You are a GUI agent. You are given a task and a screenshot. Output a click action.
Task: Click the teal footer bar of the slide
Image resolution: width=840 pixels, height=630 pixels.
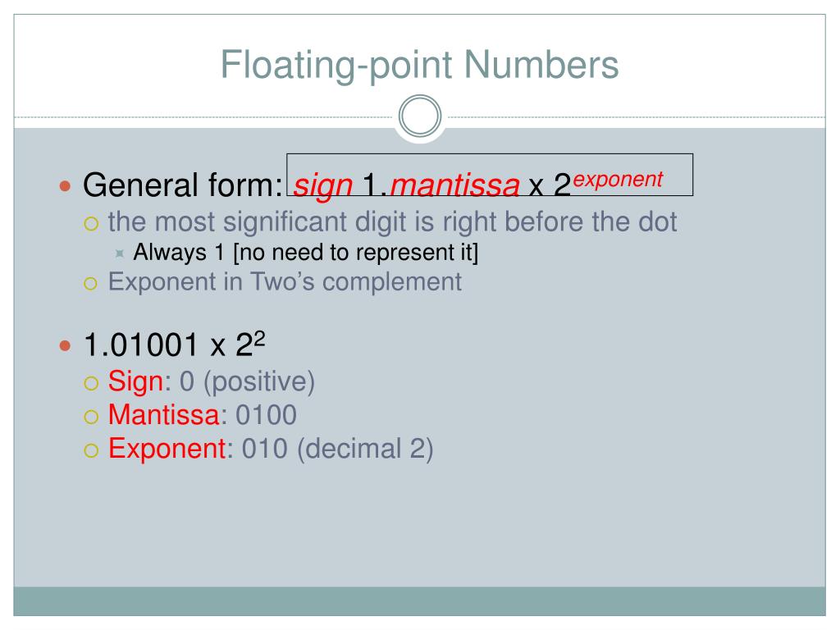[x=419, y=601]
